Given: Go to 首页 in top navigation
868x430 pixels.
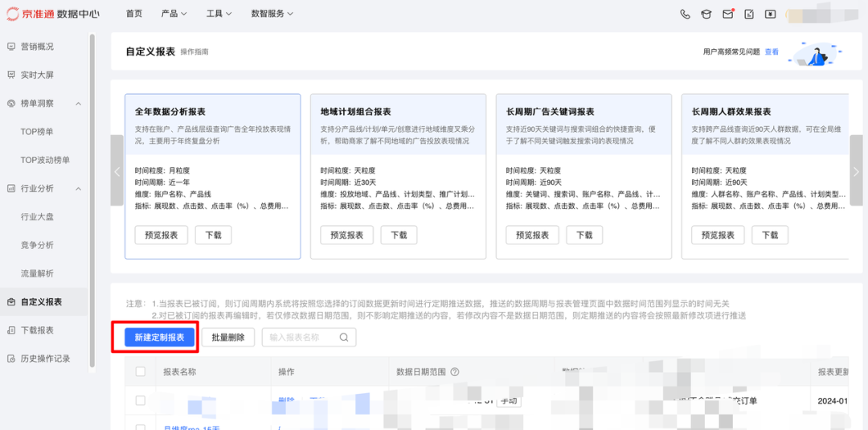Looking at the screenshot, I should 134,14.
